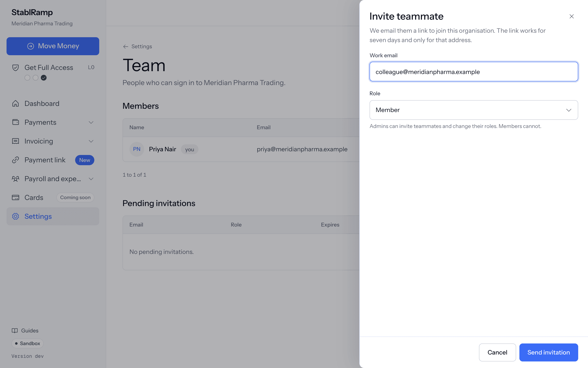
Task: Click the Payment link chain icon
Action: click(x=16, y=160)
